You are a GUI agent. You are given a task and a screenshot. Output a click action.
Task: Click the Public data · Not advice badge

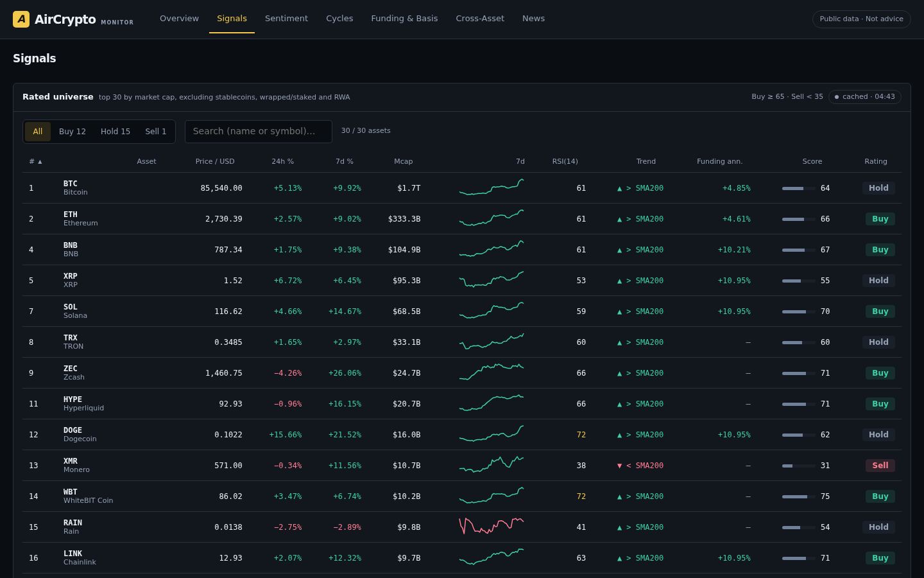coord(862,19)
